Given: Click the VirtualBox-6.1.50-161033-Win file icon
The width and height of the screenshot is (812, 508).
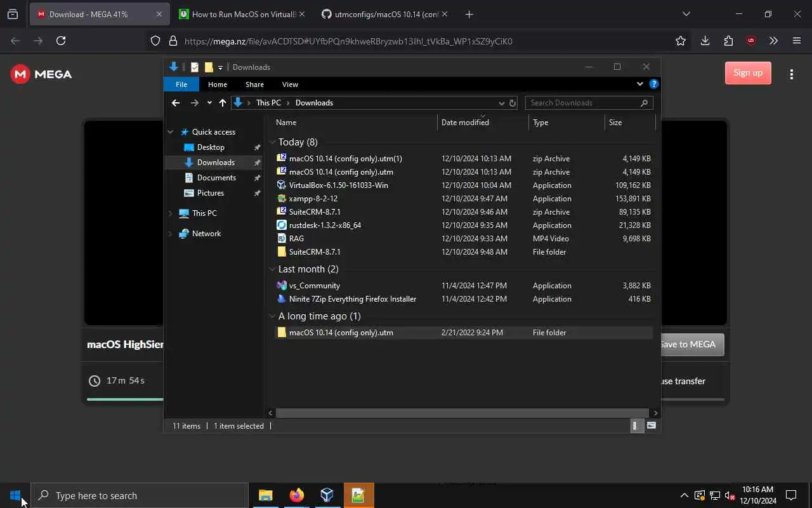Looking at the screenshot, I should coord(282,185).
